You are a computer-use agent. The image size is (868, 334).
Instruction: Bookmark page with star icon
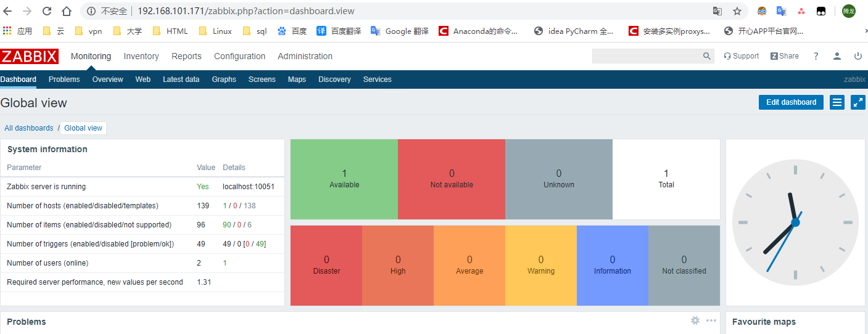tap(737, 11)
